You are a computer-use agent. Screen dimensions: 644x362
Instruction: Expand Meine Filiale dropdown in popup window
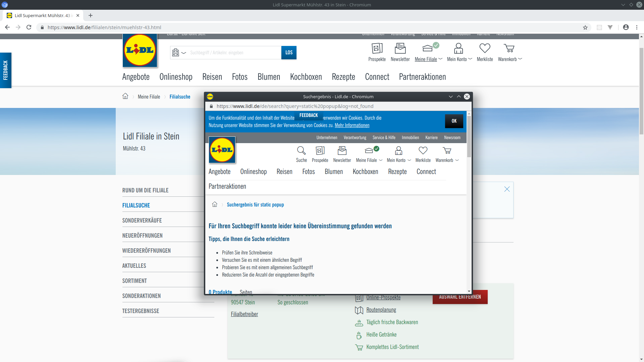pyautogui.click(x=381, y=160)
